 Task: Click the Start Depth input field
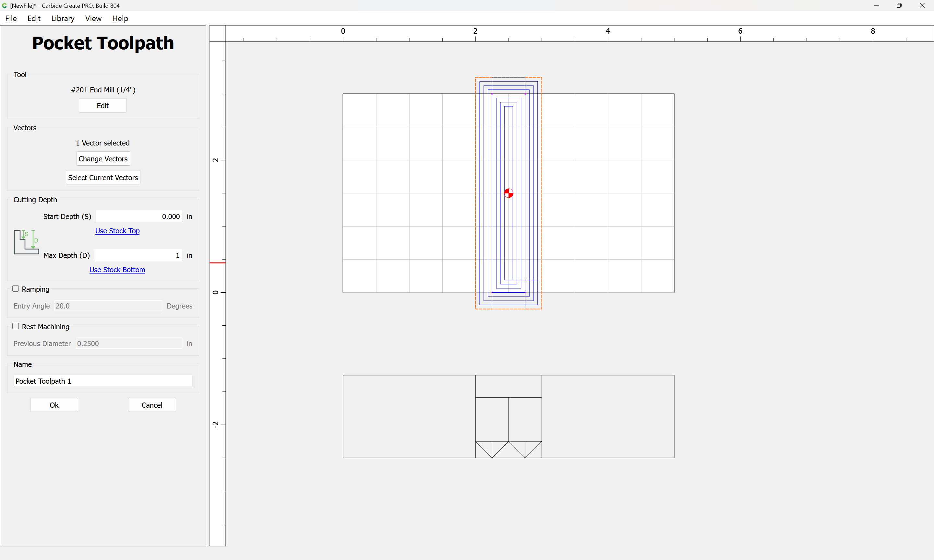coord(139,216)
